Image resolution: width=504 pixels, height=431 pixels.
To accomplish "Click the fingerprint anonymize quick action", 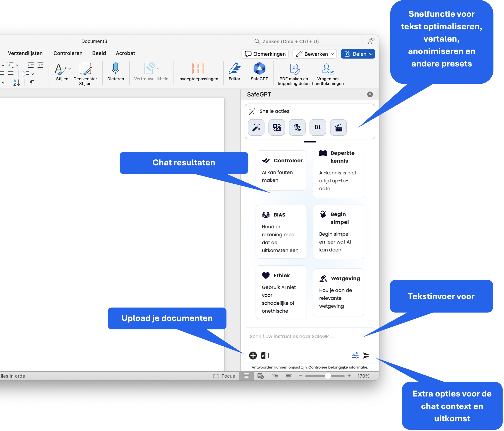I will [x=297, y=127].
